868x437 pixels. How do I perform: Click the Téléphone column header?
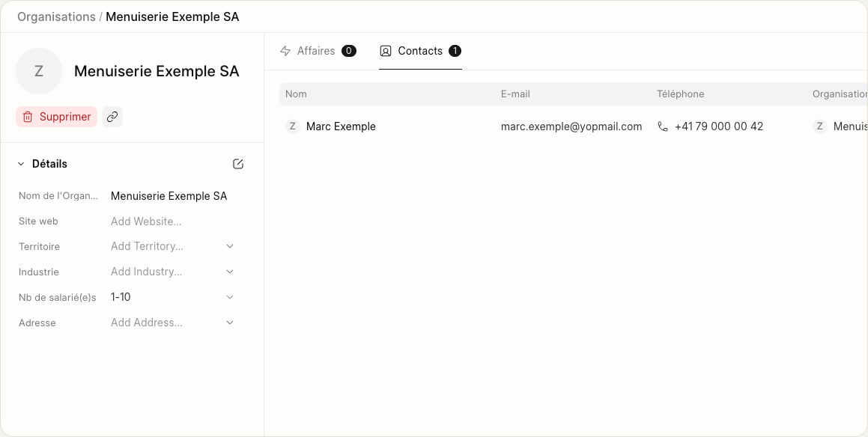click(680, 94)
